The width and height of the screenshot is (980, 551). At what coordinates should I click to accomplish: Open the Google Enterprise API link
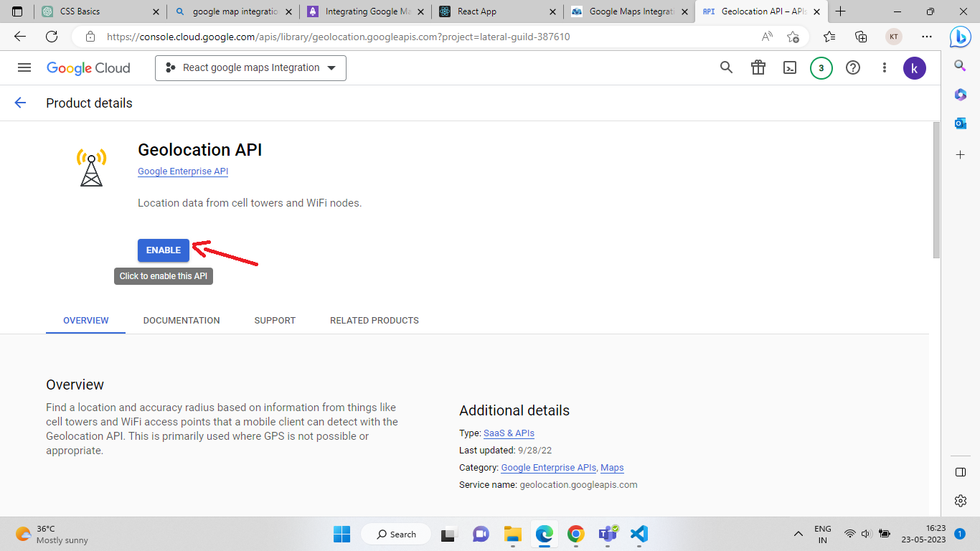coord(183,171)
